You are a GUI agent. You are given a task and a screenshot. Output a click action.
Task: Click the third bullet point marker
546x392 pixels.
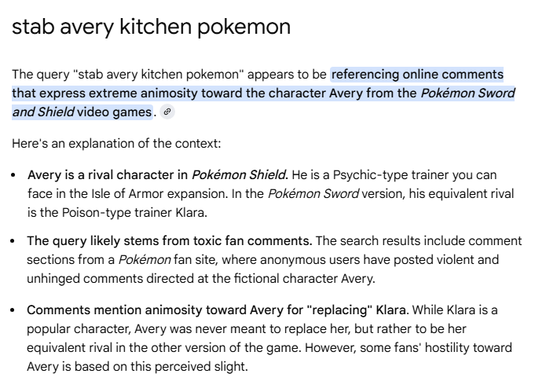tap(16, 310)
